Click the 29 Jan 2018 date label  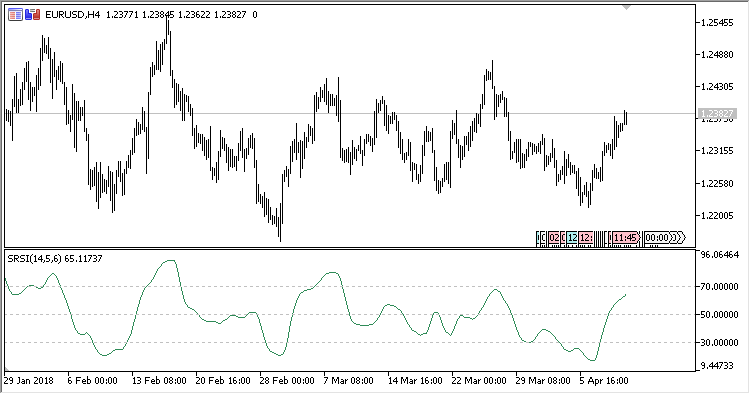pyautogui.click(x=29, y=381)
